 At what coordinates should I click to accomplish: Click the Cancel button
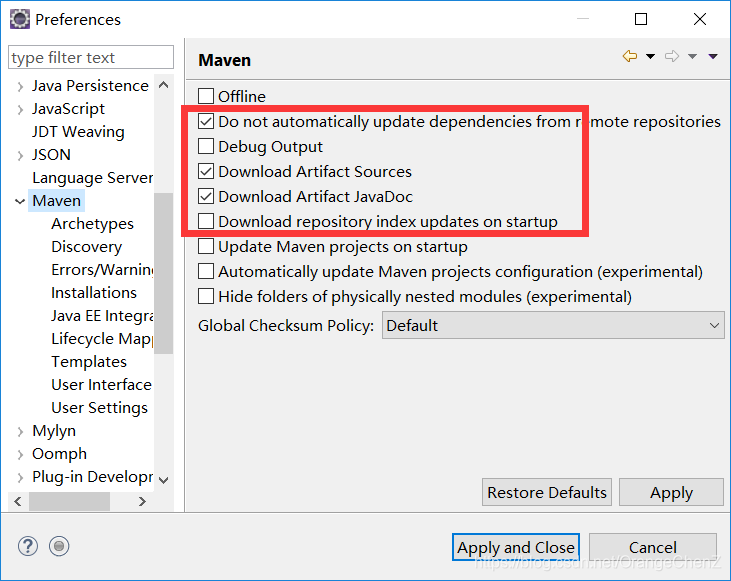[x=653, y=547]
